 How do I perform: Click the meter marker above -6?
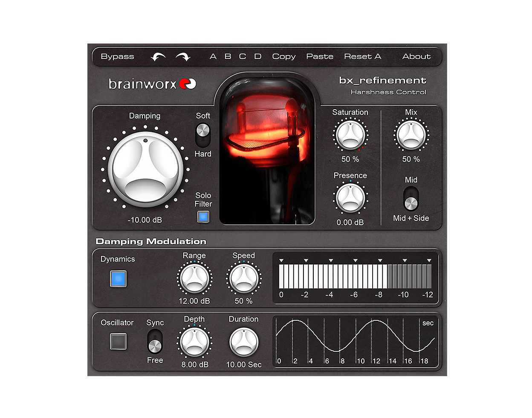(355, 260)
